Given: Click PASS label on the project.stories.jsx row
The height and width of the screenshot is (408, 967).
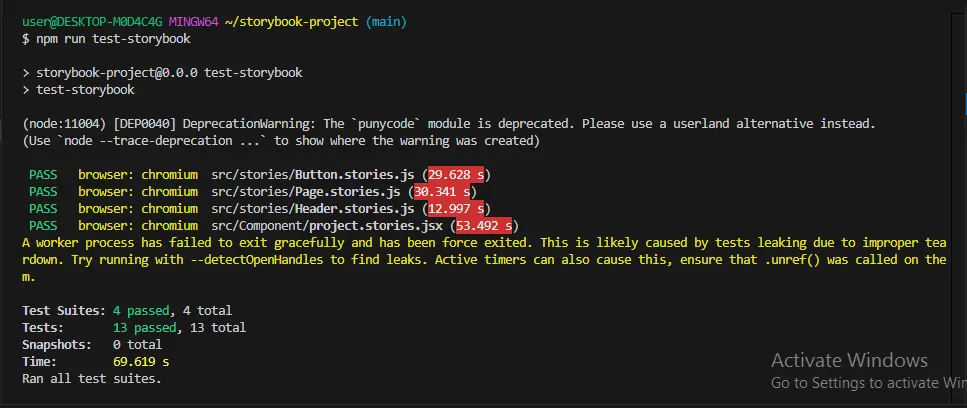Looking at the screenshot, I should tap(43, 226).
